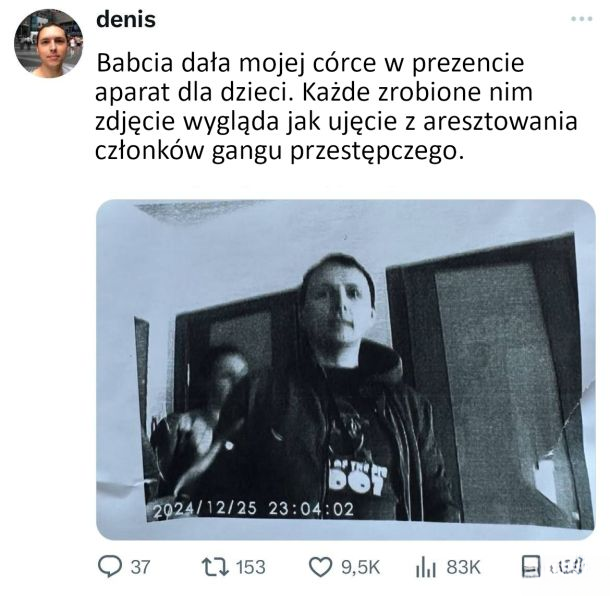Open view analytics bar chart icon
The width and height of the screenshot is (610, 596).
(x=426, y=567)
